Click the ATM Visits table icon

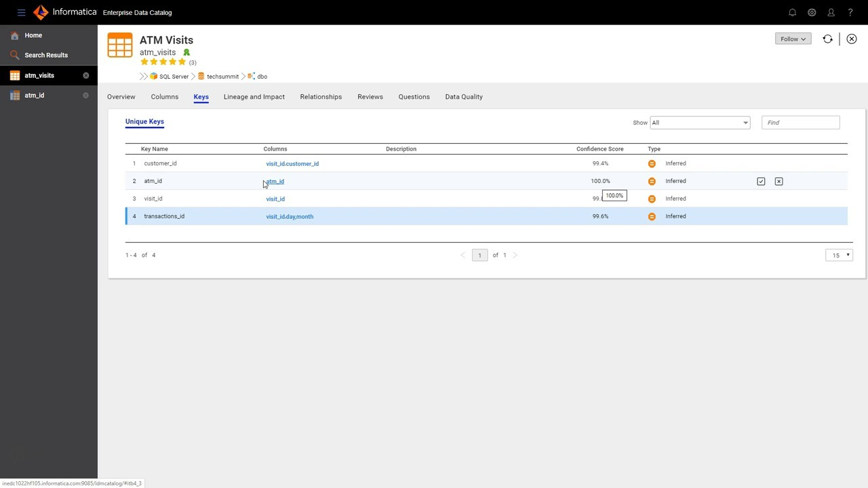[x=120, y=45]
